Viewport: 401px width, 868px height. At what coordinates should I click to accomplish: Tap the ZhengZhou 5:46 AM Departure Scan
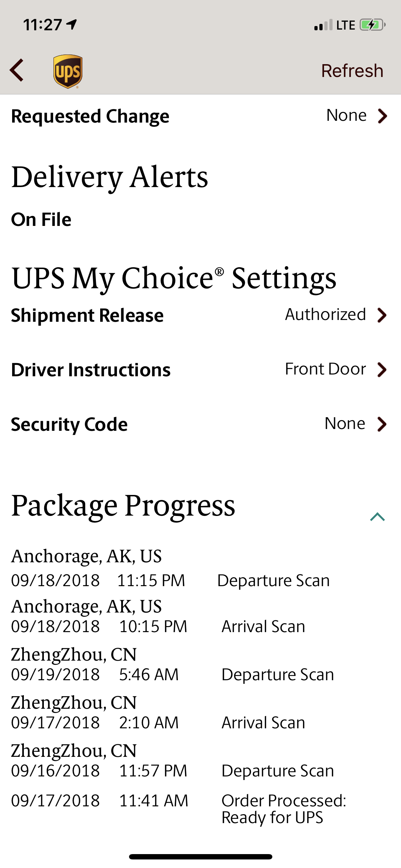click(x=173, y=665)
